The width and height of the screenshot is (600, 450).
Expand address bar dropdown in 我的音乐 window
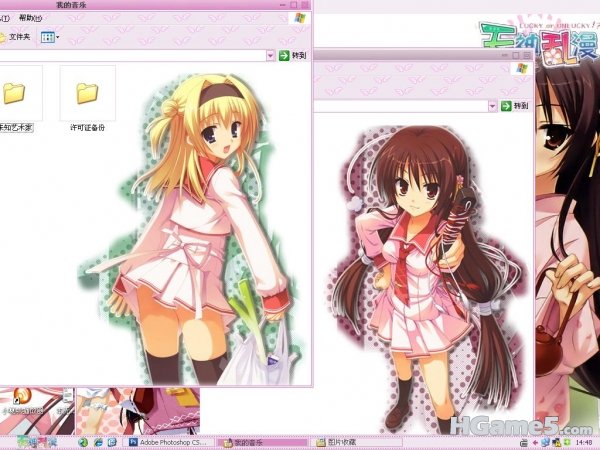click(271, 56)
